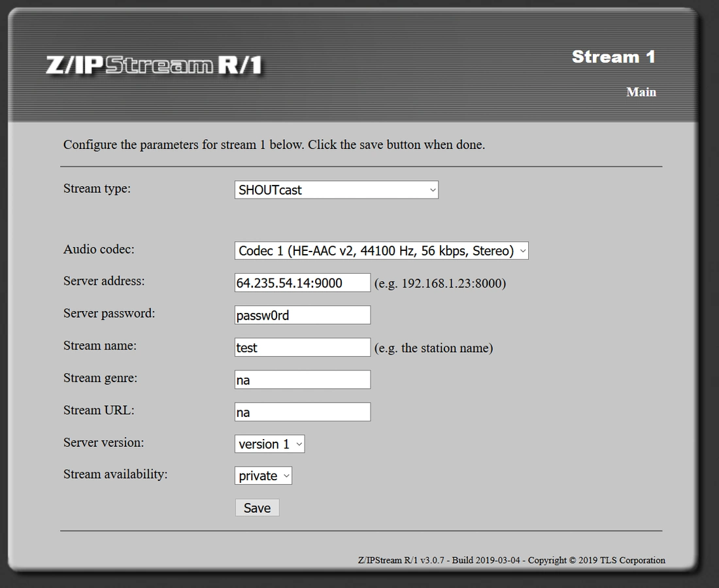Click the Audio codec label

[99, 250]
